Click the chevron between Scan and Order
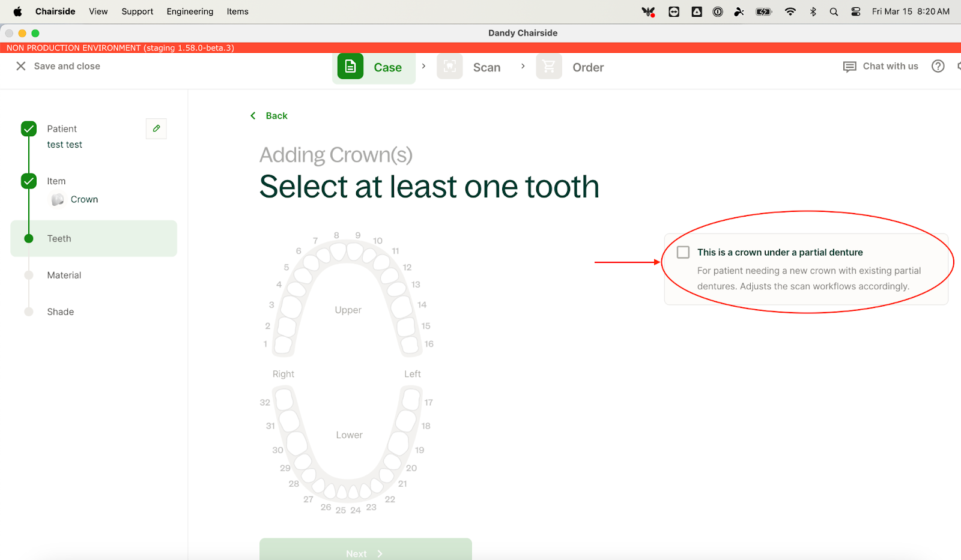 click(523, 66)
